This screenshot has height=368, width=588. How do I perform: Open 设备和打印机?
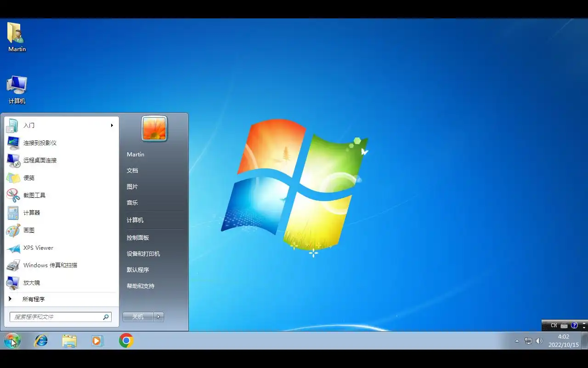[143, 253]
